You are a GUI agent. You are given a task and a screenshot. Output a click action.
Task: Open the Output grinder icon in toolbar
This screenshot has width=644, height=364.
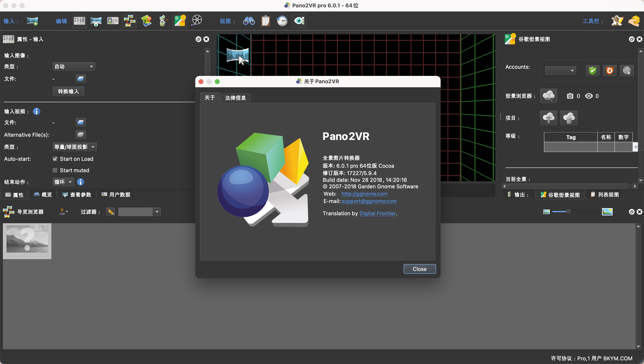tap(163, 21)
